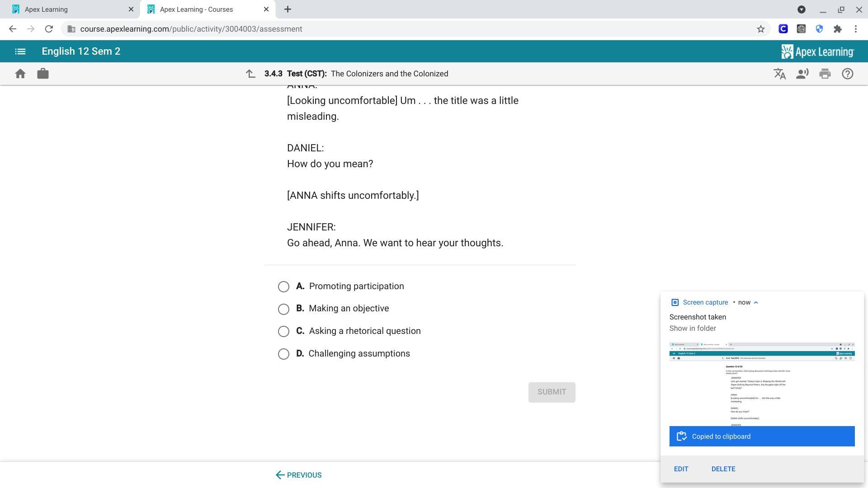Go up a level with the arrow icon

tap(250, 74)
